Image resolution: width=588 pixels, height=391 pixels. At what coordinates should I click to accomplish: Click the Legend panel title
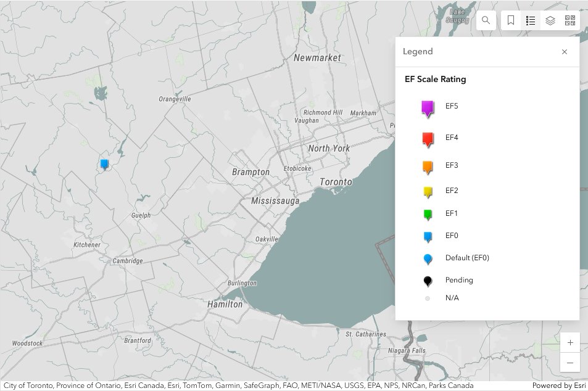click(x=418, y=51)
